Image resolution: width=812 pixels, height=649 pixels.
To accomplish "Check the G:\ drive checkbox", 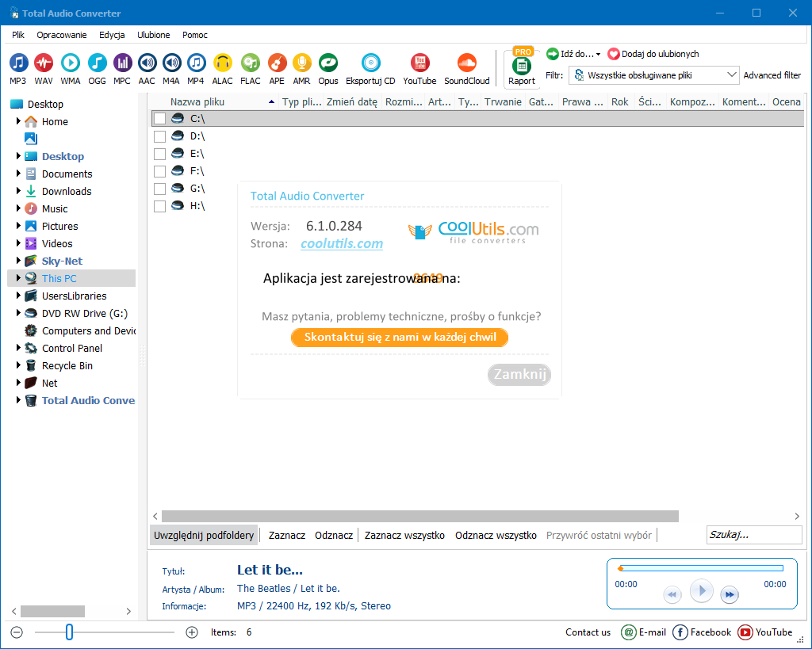I will (159, 189).
